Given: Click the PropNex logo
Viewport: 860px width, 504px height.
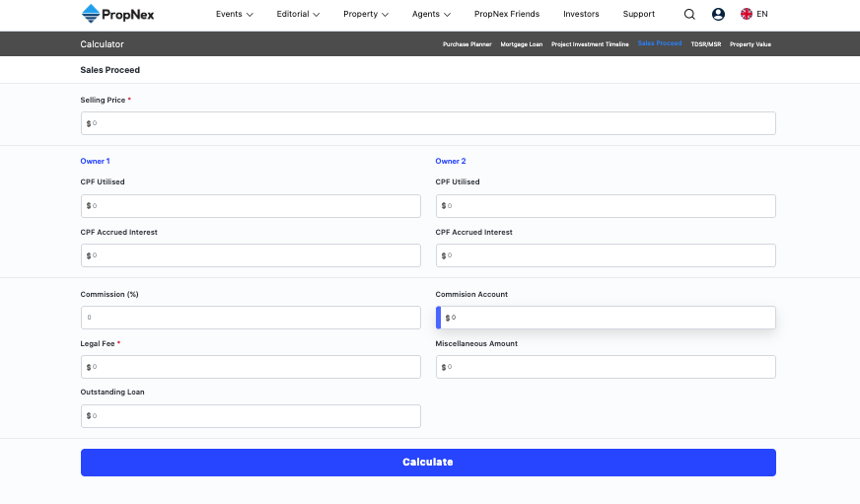Looking at the screenshot, I should click(x=117, y=14).
